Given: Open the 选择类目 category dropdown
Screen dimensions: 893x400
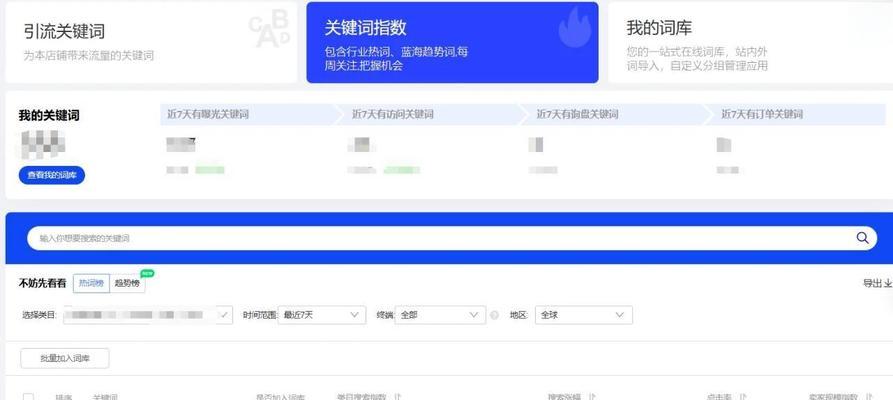Looking at the screenshot, I should 148,315.
